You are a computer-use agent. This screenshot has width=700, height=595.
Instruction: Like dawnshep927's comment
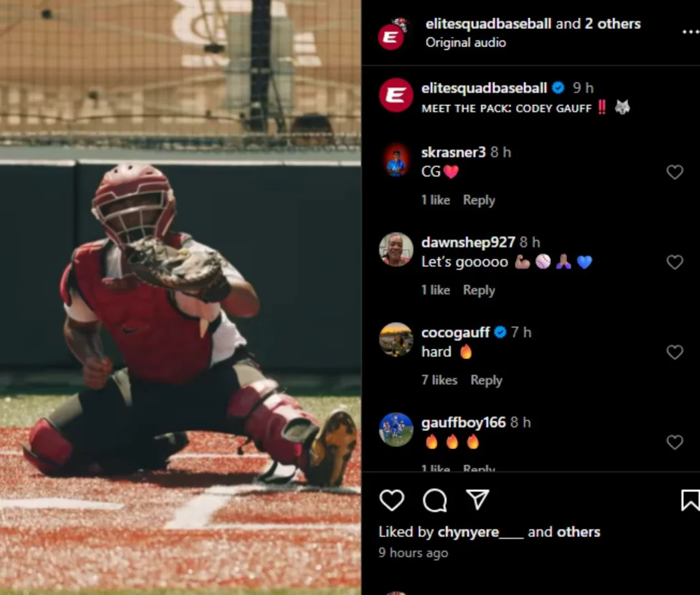coord(675,262)
